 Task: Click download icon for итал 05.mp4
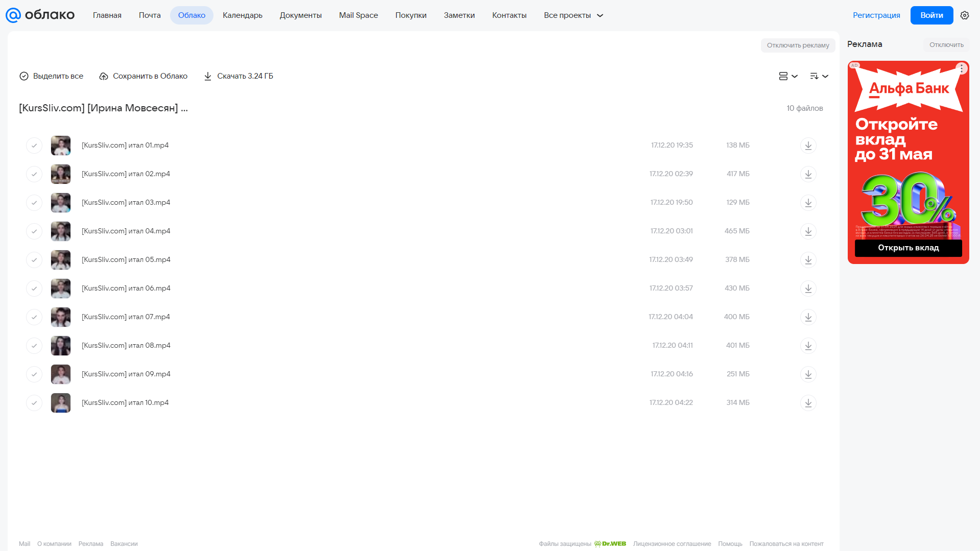point(808,260)
